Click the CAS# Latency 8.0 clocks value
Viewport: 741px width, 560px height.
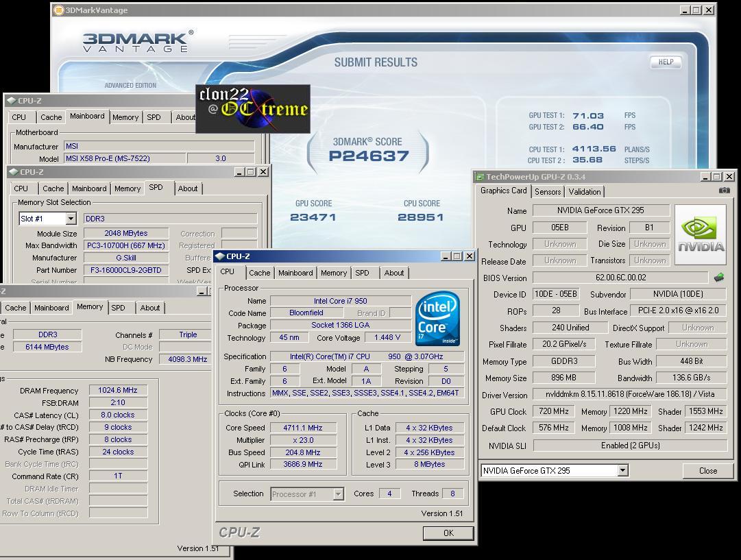[118, 415]
